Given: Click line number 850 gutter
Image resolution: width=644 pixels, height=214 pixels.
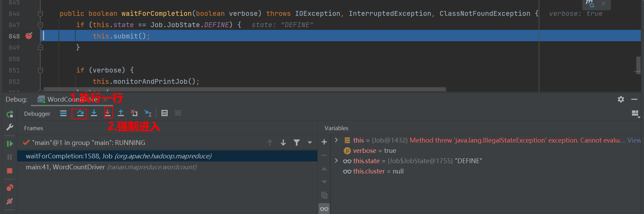Looking at the screenshot, I should pos(14,59).
